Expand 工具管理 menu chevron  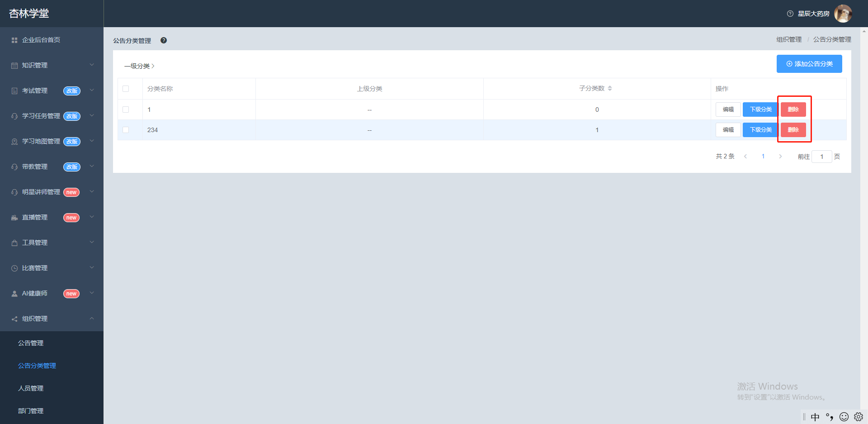click(92, 242)
